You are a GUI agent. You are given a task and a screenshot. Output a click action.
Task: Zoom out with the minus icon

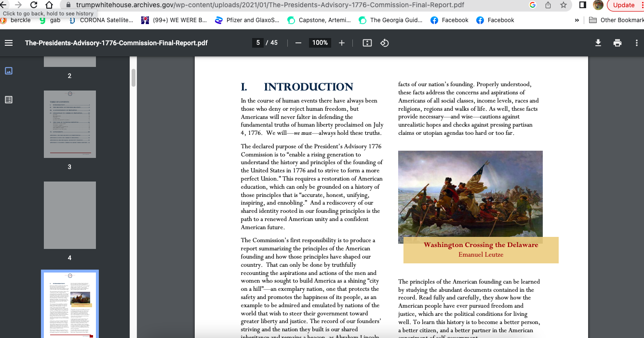[x=298, y=43]
